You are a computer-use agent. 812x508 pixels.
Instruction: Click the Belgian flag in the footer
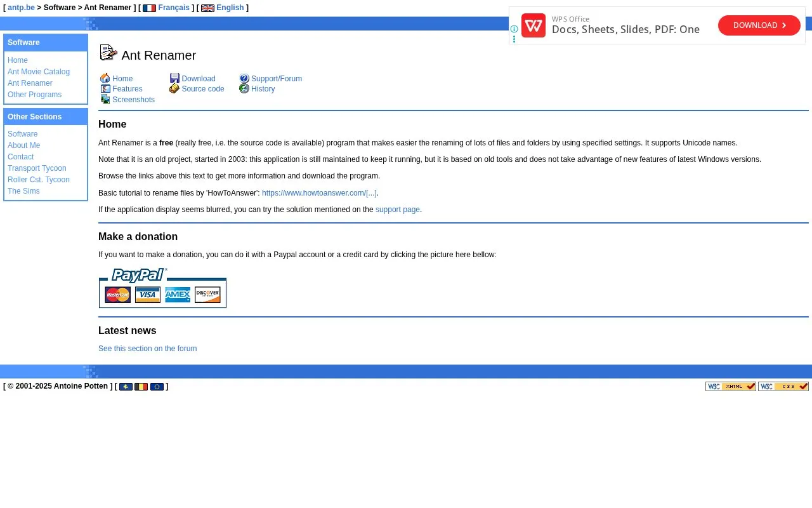141,387
